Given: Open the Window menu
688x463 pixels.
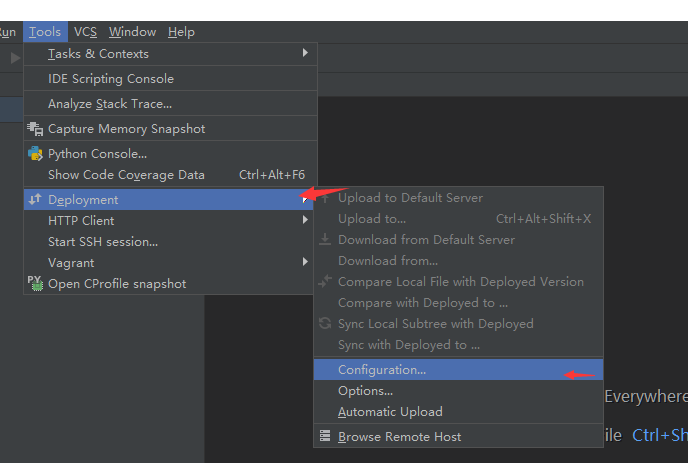Looking at the screenshot, I should click(x=133, y=32).
